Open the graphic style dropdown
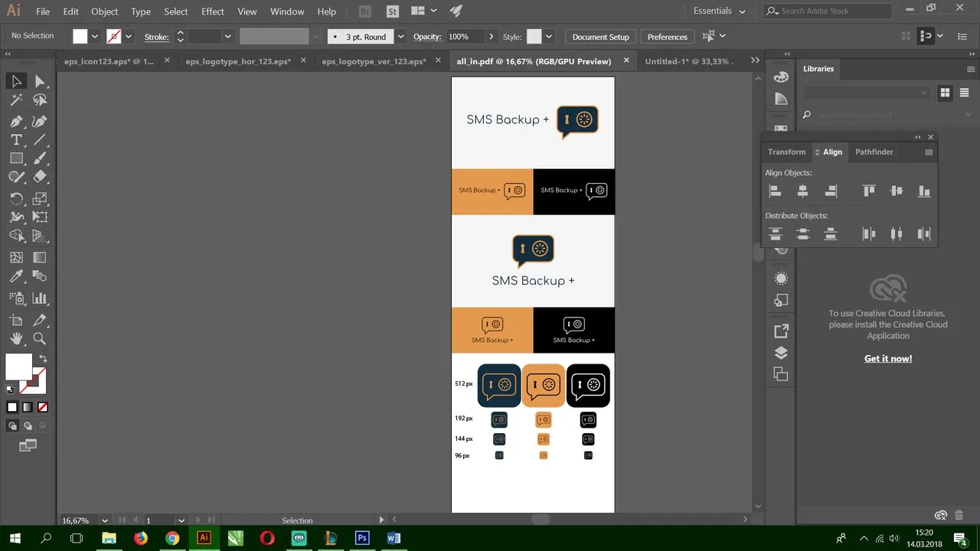This screenshot has width=980, height=551. point(550,37)
